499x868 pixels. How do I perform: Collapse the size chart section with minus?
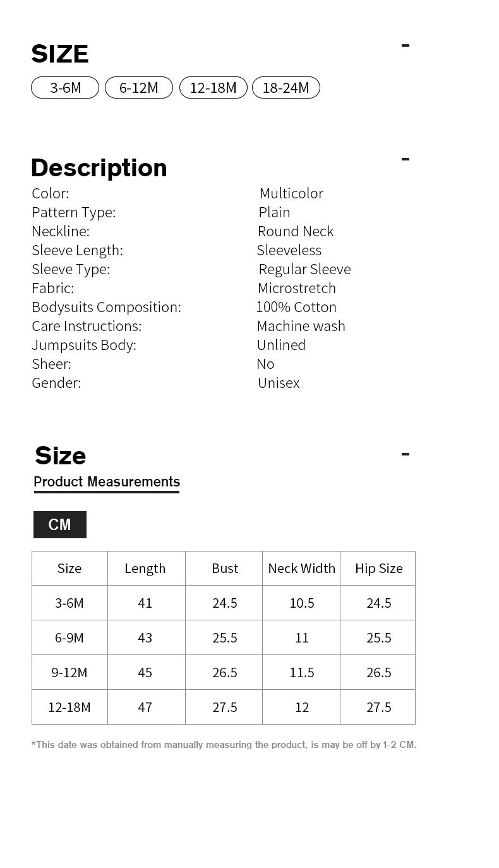coord(406,454)
